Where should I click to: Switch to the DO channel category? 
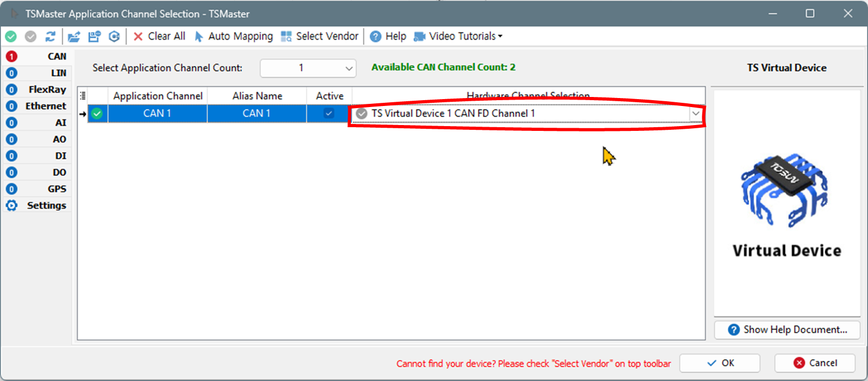pos(37,172)
